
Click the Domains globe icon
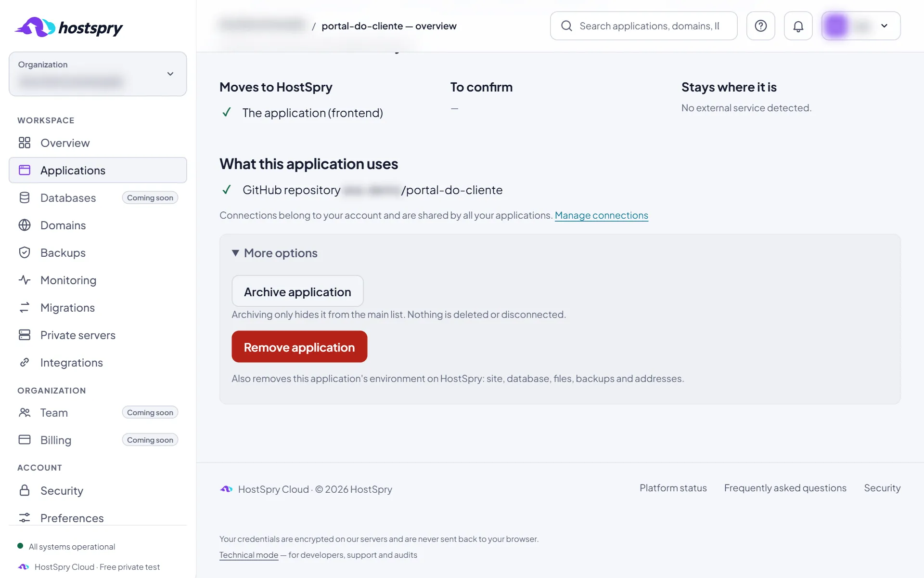25,225
